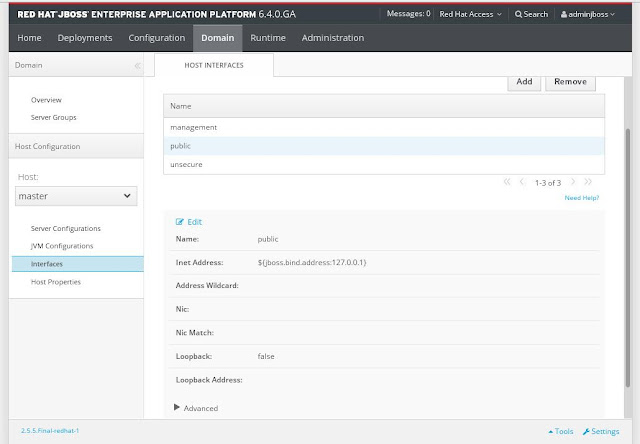Open Overview in the sidebar
640x444 pixels.
tap(46, 100)
